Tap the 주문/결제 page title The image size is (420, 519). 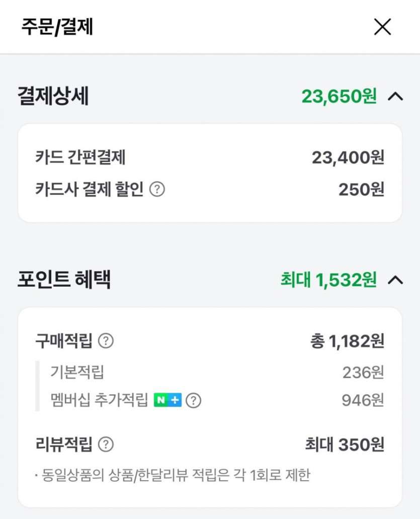(57, 27)
